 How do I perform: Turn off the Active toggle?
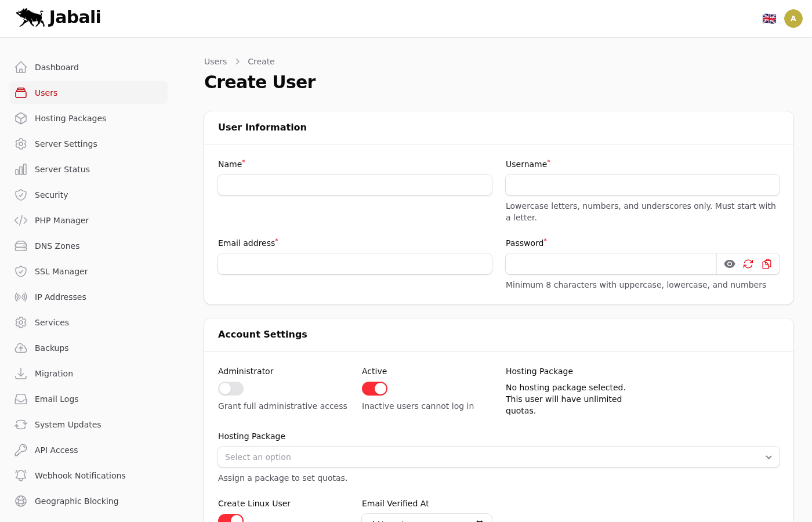click(375, 389)
